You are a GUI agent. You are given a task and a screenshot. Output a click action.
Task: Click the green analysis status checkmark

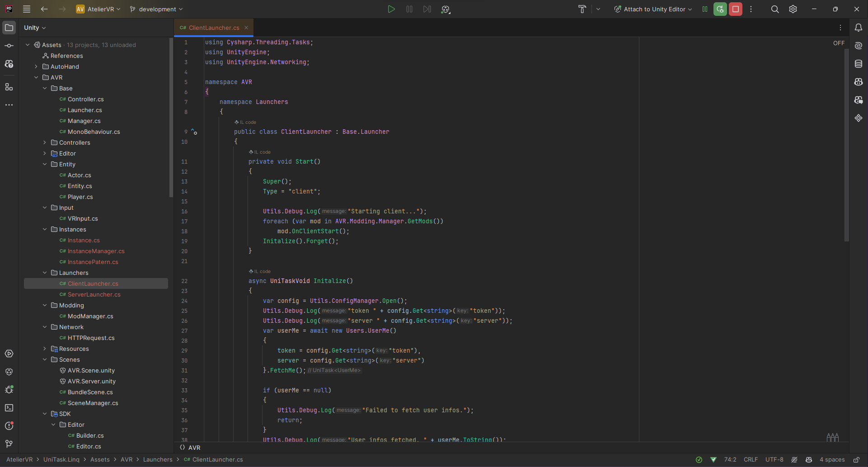click(699, 459)
